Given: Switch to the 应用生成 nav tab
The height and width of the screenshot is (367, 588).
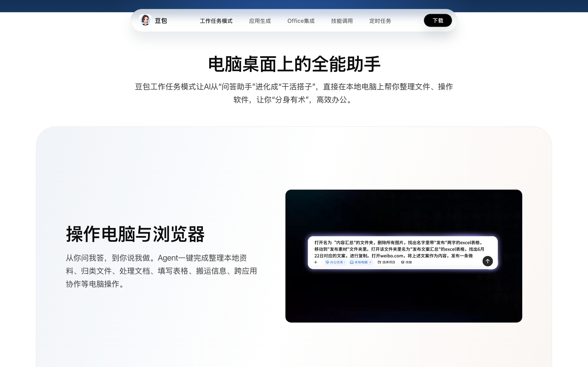Looking at the screenshot, I should [x=260, y=21].
